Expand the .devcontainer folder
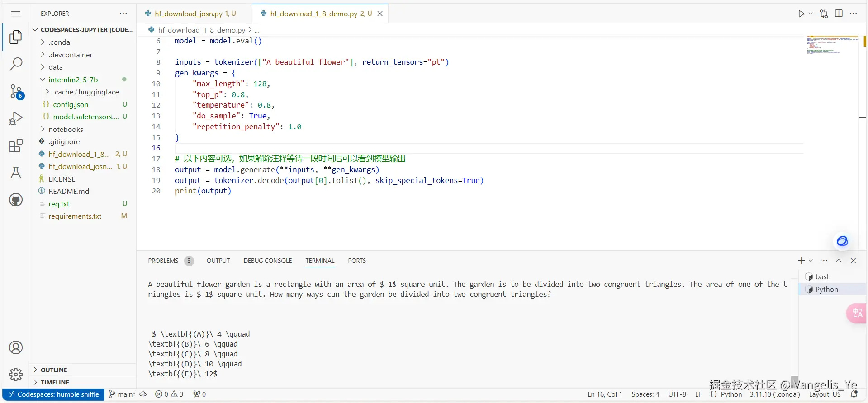 tap(83, 55)
